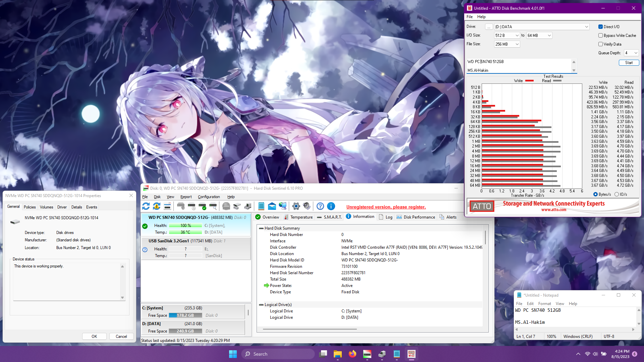Click the globe and monitor network icon

coord(283,206)
